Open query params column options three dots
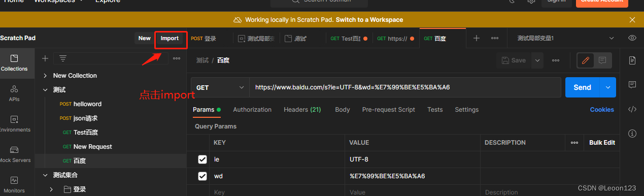644x196 pixels. (x=574, y=143)
